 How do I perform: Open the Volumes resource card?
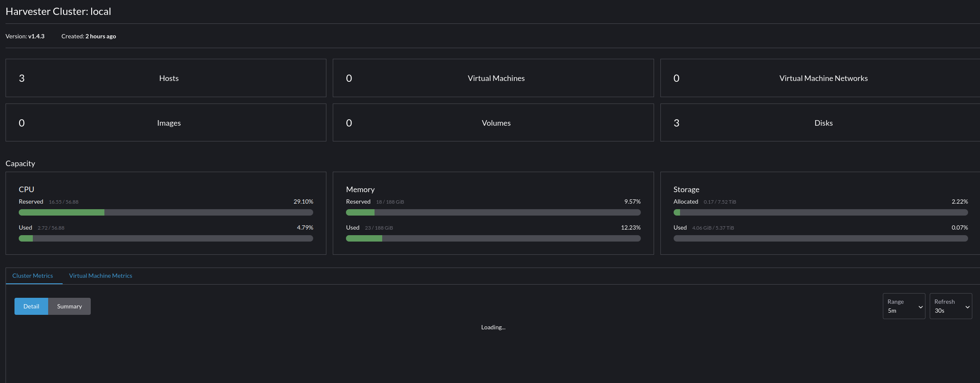point(493,123)
